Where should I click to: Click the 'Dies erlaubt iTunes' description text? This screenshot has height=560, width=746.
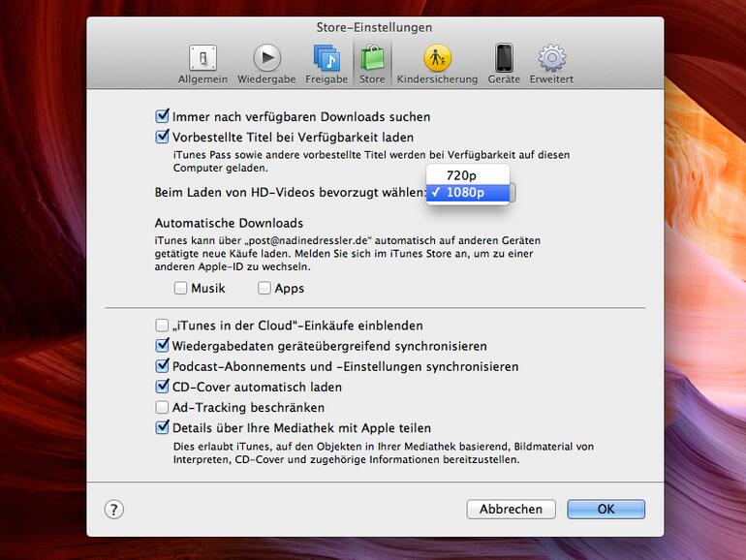click(383, 453)
